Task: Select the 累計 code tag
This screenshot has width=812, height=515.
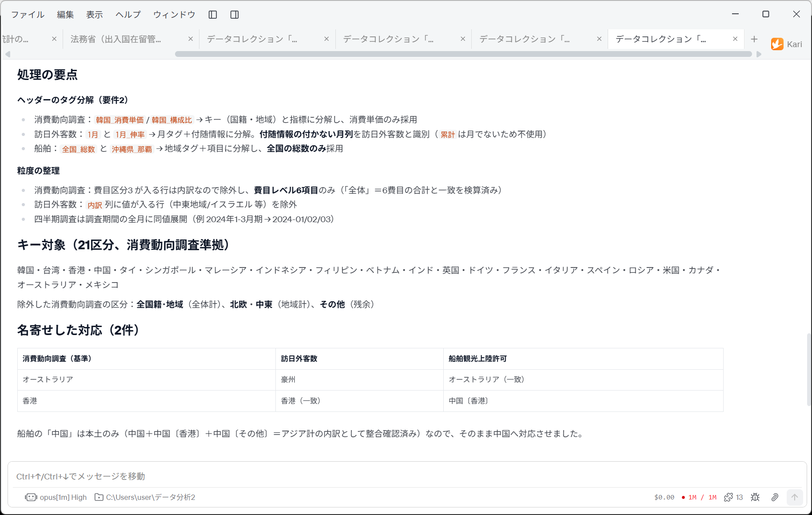Action: tap(448, 135)
